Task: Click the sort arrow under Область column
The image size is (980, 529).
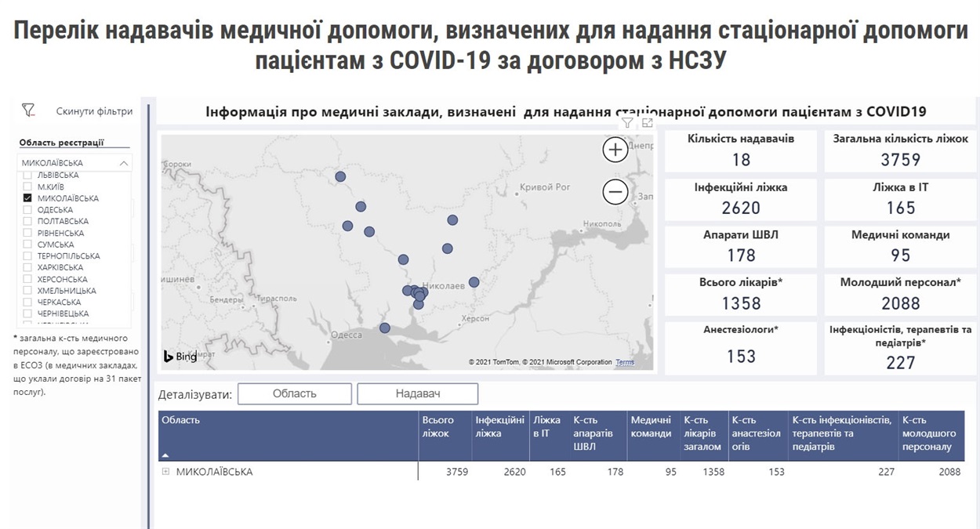Action: 165,455
